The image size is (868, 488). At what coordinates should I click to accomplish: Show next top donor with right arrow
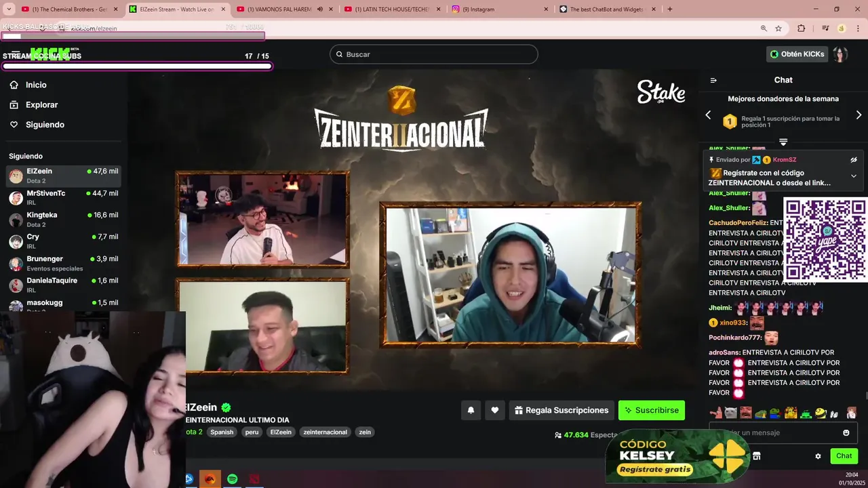tap(859, 115)
